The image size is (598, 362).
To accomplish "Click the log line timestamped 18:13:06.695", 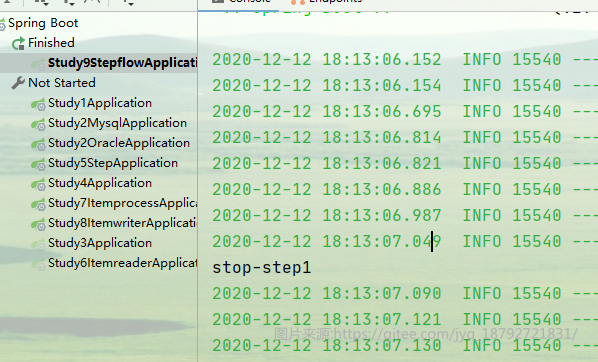I will coord(405,112).
